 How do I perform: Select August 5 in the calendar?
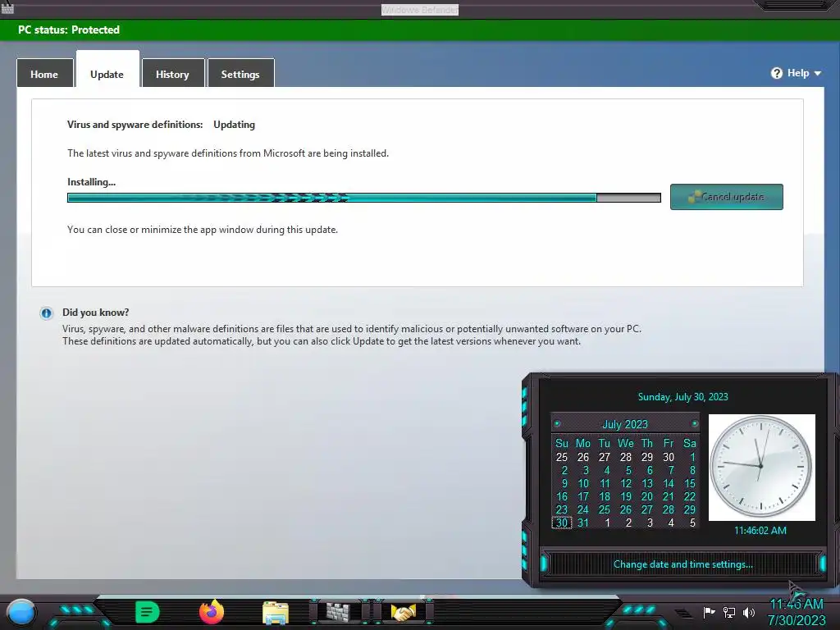(692, 523)
